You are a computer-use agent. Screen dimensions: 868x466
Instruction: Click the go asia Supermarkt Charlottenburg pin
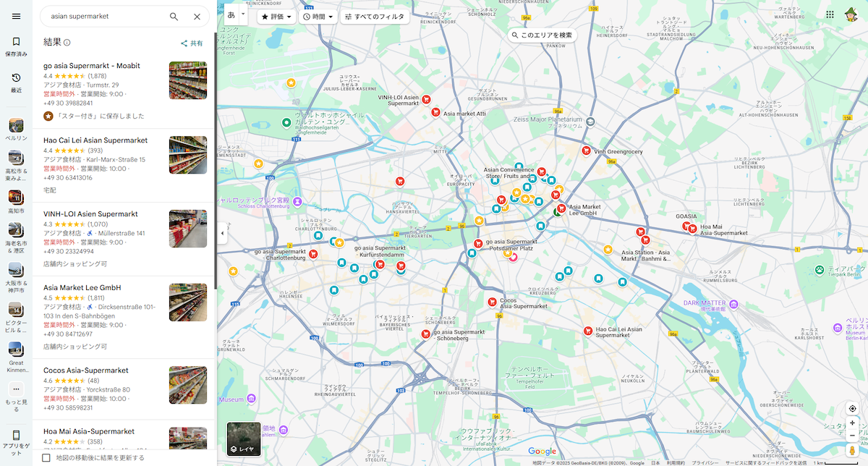313,254
